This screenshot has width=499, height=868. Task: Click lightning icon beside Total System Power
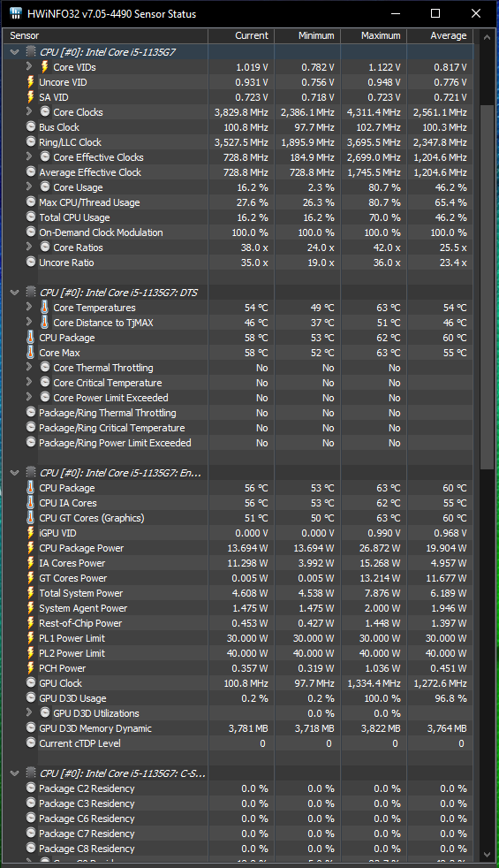31,593
